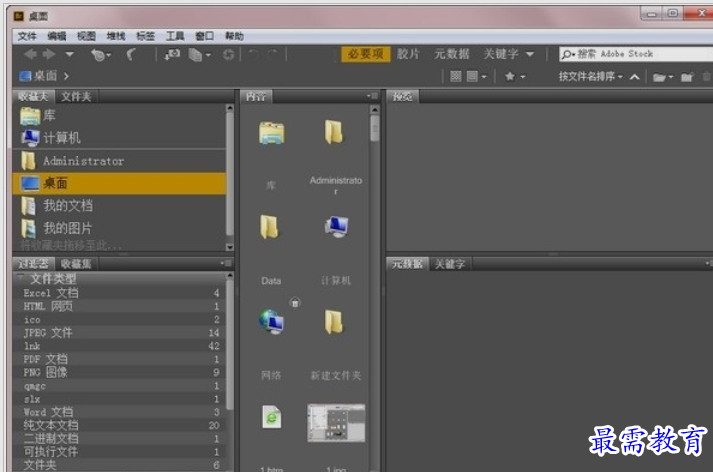Open the 帮助 menu

click(234, 36)
